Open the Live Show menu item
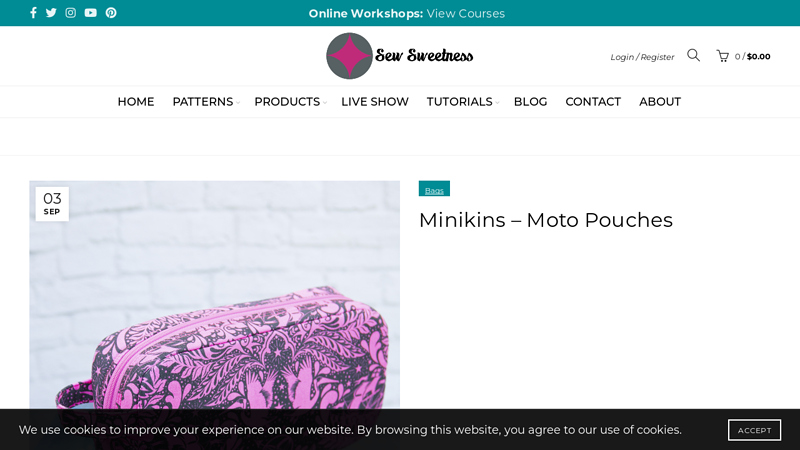The image size is (800, 450). [x=374, y=102]
